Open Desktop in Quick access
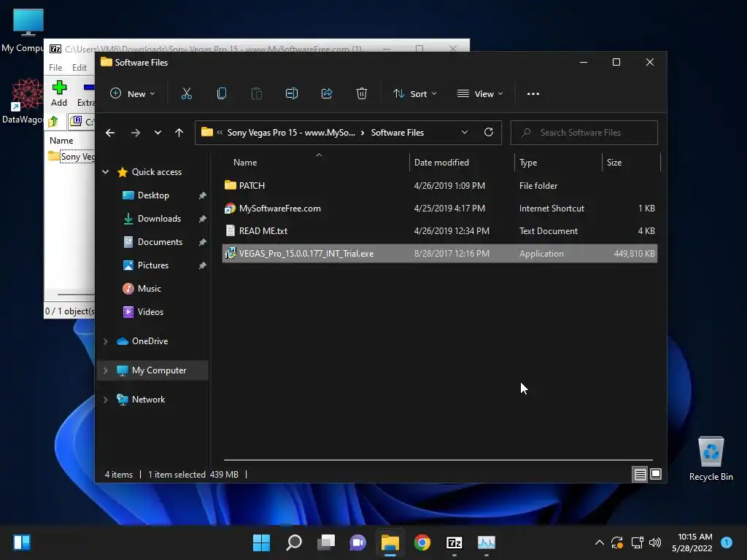Viewport: 747px width, 560px height. tap(153, 195)
